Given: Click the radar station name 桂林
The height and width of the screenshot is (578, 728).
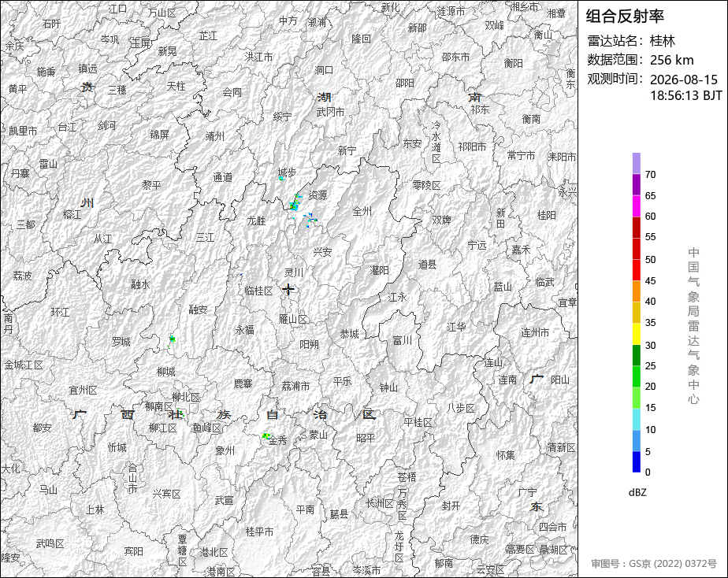Looking at the screenshot, I should (x=662, y=41).
